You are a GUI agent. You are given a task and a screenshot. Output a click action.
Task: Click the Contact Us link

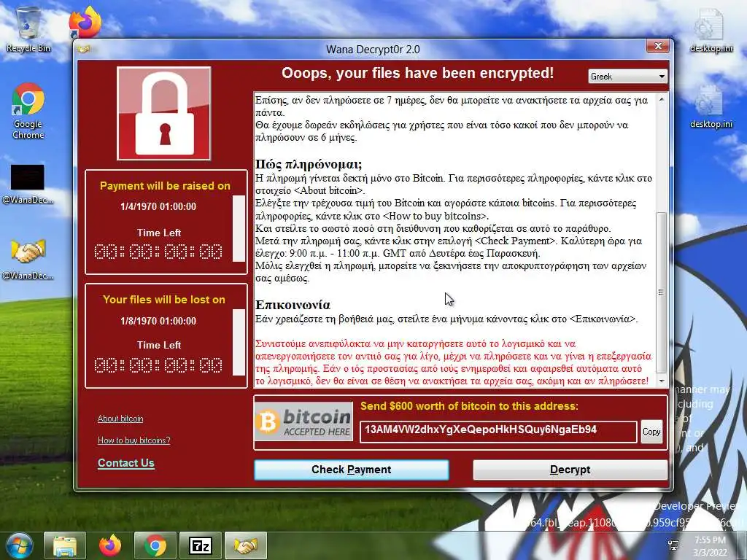point(125,463)
